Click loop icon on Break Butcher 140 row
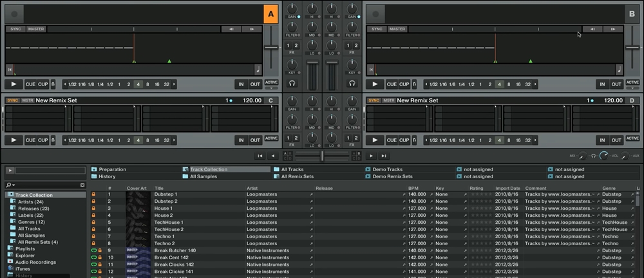 pyautogui.click(x=93, y=250)
